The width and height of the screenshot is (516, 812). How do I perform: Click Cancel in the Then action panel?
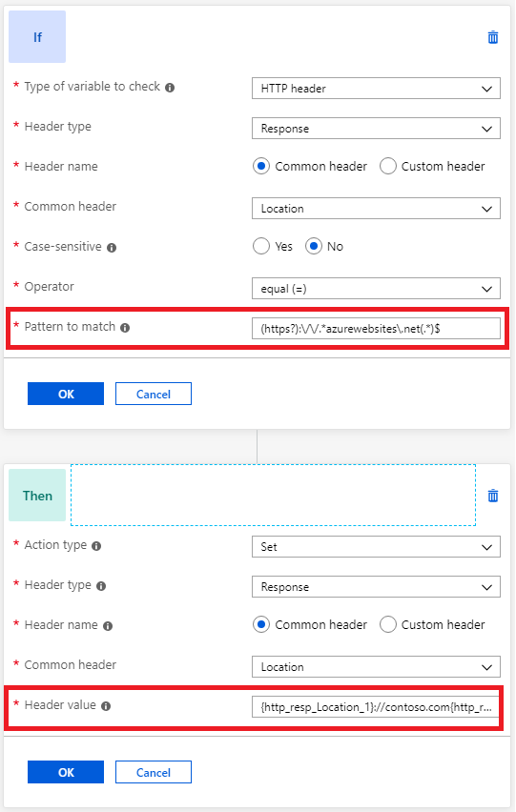[x=154, y=772]
